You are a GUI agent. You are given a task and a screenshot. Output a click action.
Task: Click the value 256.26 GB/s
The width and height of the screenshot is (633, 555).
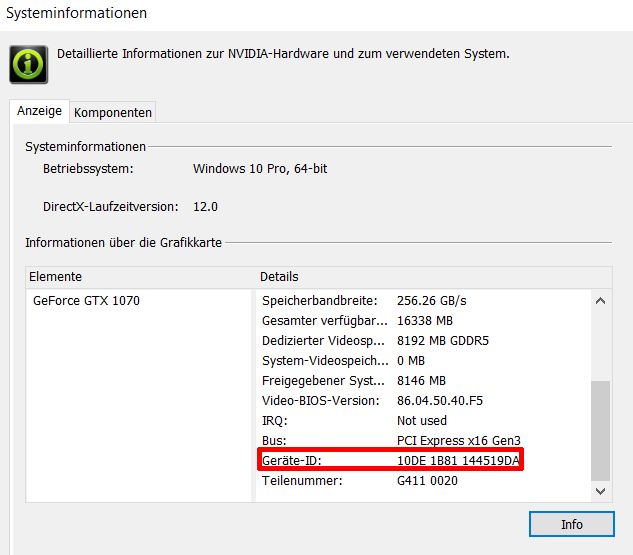(432, 301)
